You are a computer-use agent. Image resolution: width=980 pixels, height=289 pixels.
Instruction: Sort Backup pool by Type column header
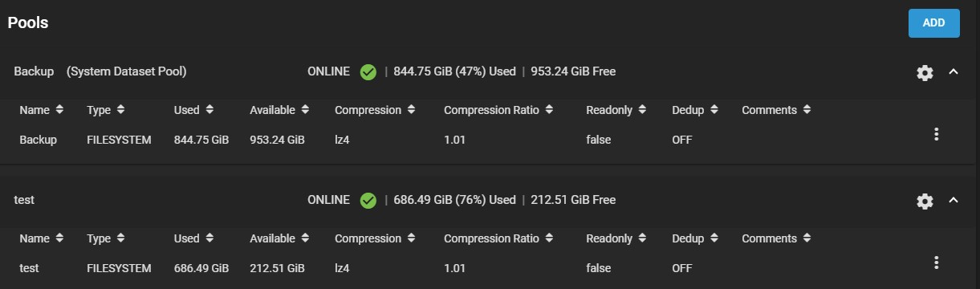click(x=106, y=110)
